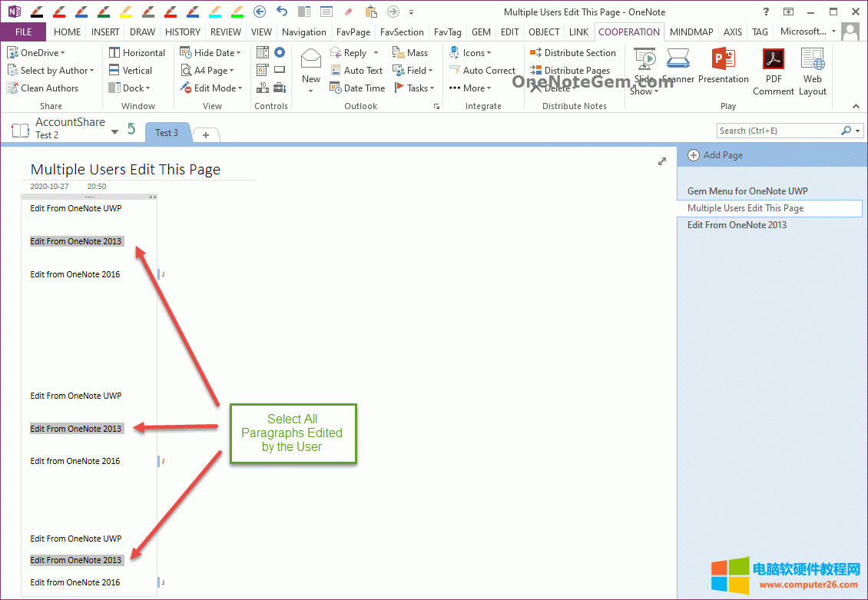Viewport: 868px width, 600px height.
Task: Select the green pen in quick access toolbar
Action: [x=104, y=11]
